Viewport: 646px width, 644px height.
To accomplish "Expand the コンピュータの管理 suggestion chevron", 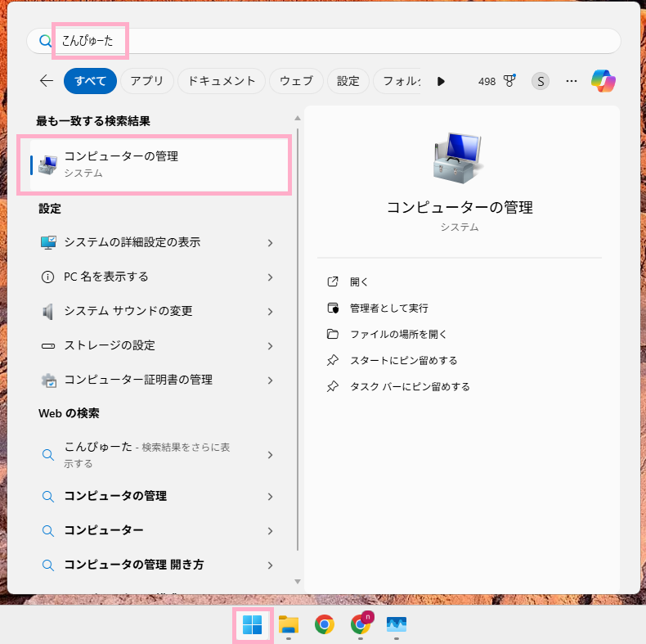I will 271,497.
